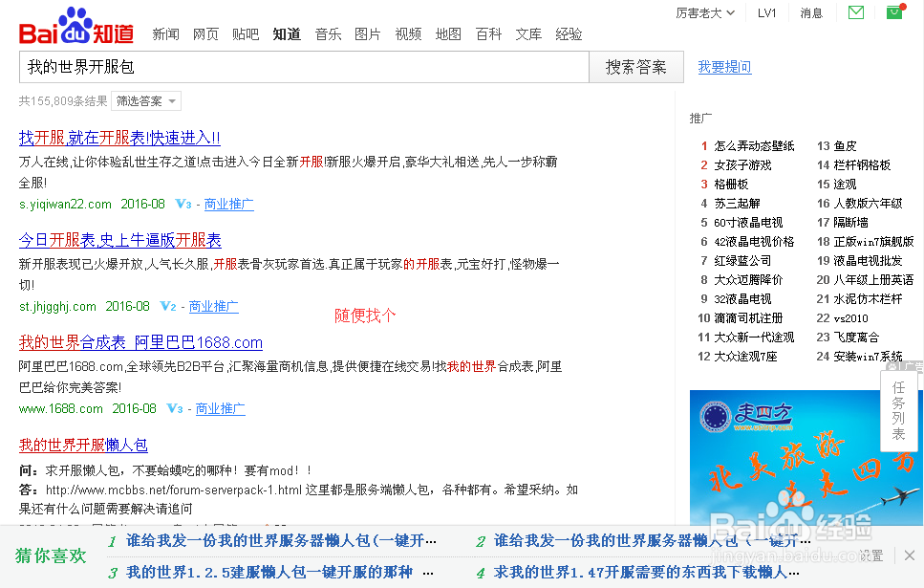Switch to the 百科 tab
Screen dimensions: 924x588
488,34
